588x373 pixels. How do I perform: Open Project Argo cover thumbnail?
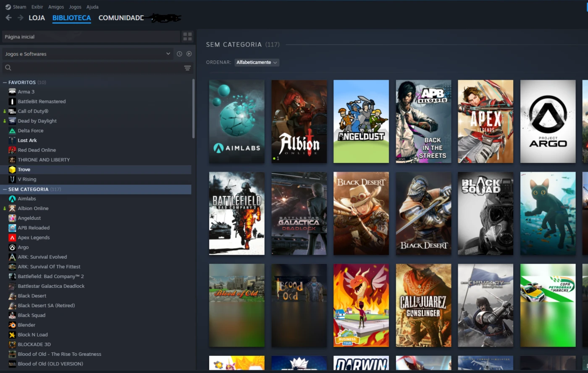(548, 121)
